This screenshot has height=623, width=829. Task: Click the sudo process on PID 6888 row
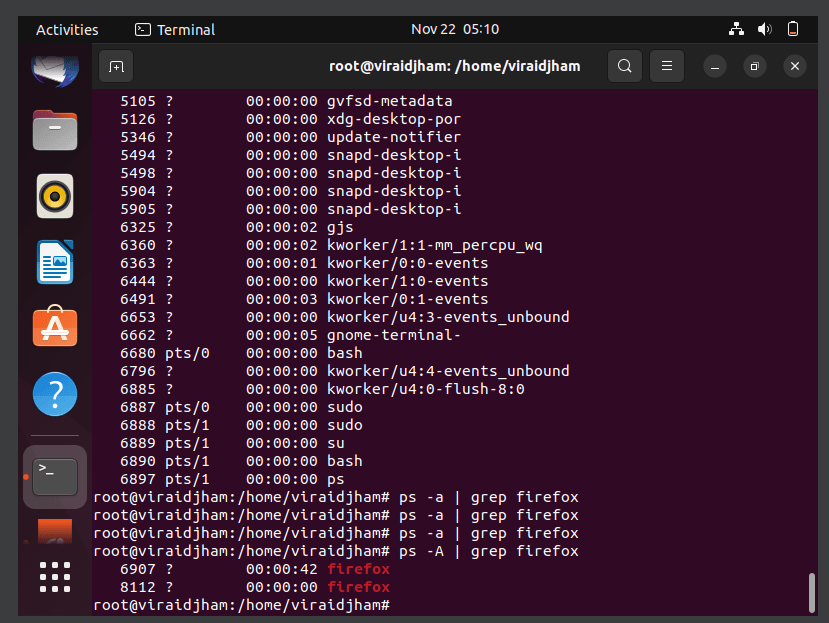click(x=345, y=425)
